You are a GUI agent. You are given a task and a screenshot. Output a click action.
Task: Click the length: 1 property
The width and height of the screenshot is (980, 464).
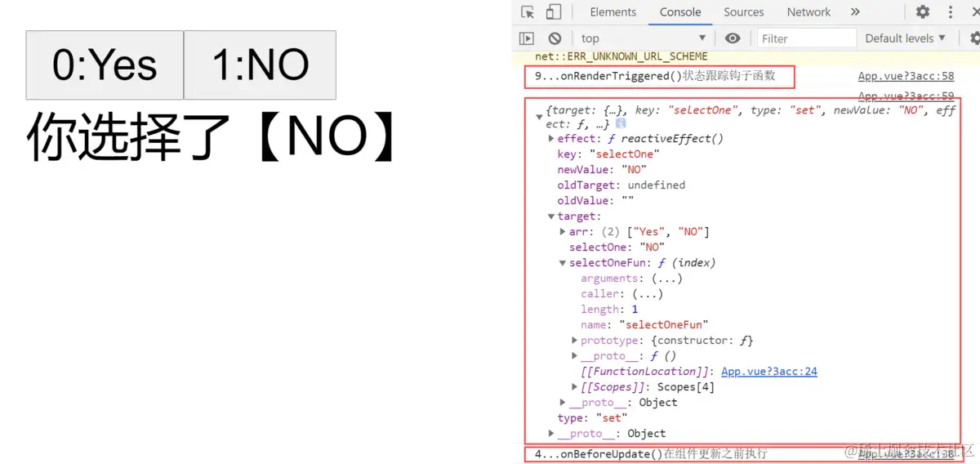609,310
